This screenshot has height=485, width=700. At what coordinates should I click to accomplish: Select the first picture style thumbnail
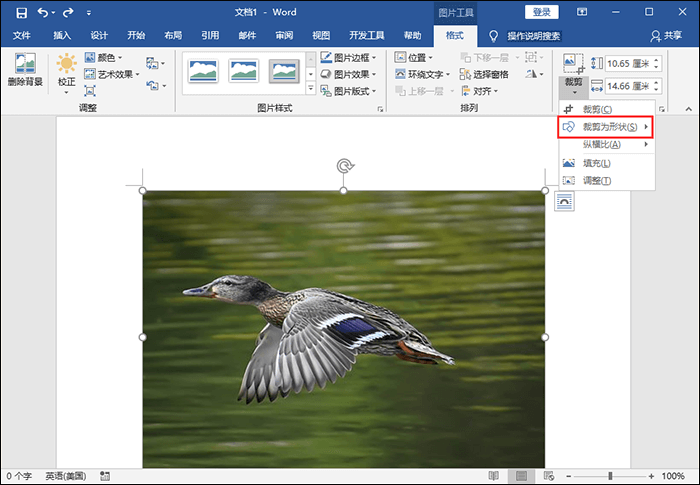coord(203,71)
